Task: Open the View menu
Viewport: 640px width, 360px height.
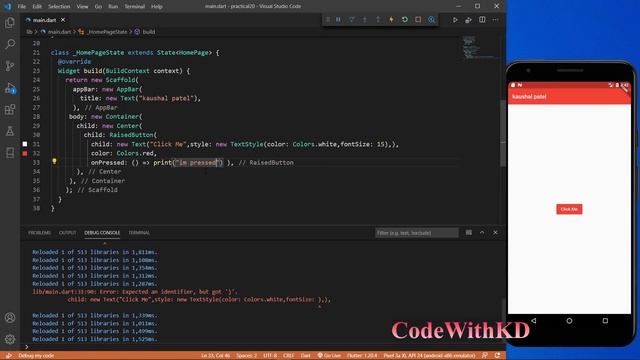Action: (x=82, y=6)
